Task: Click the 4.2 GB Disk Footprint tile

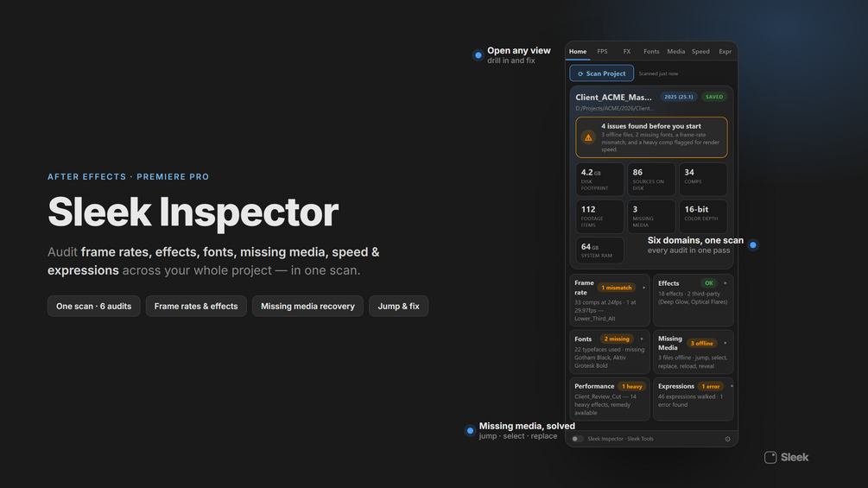Action: click(599, 180)
